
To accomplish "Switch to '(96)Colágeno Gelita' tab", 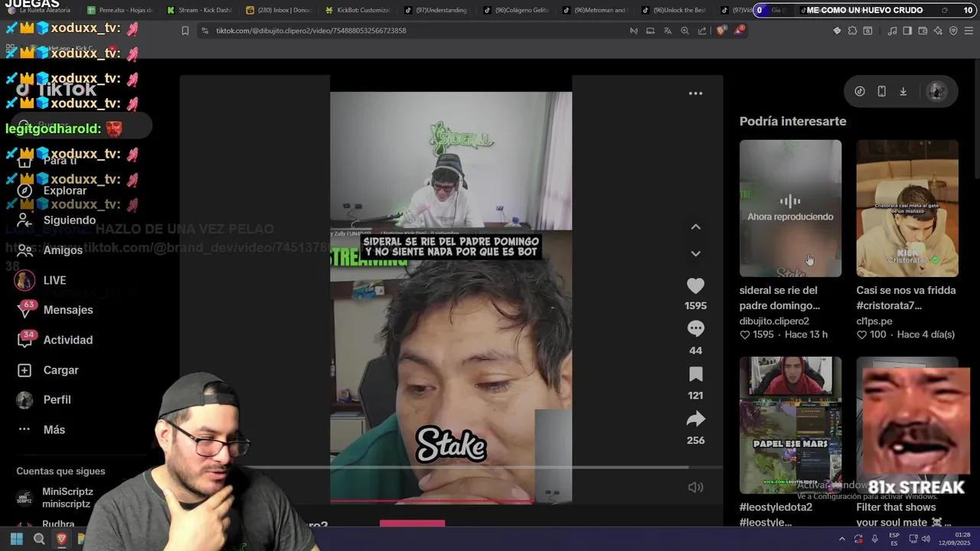I will pos(516,10).
